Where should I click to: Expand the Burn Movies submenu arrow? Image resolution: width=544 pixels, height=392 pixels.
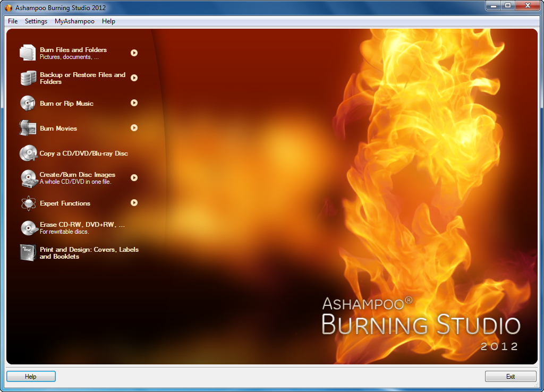click(x=134, y=128)
